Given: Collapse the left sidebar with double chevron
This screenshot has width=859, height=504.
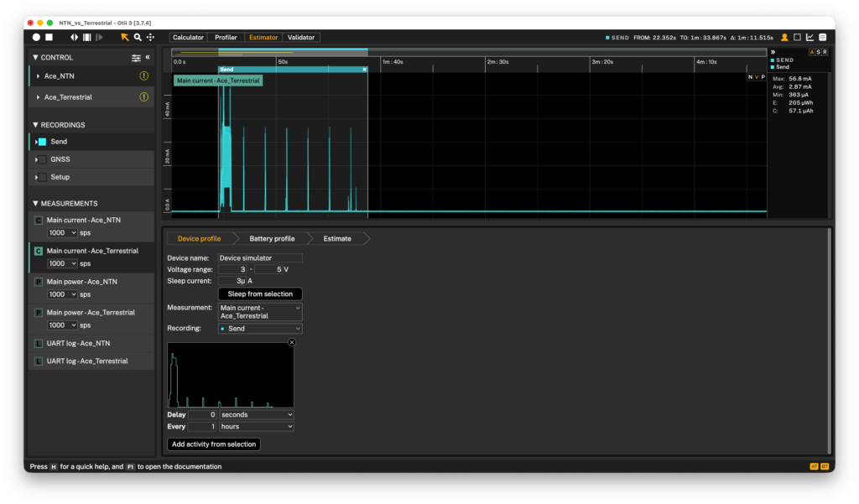Looking at the screenshot, I should (148, 57).
